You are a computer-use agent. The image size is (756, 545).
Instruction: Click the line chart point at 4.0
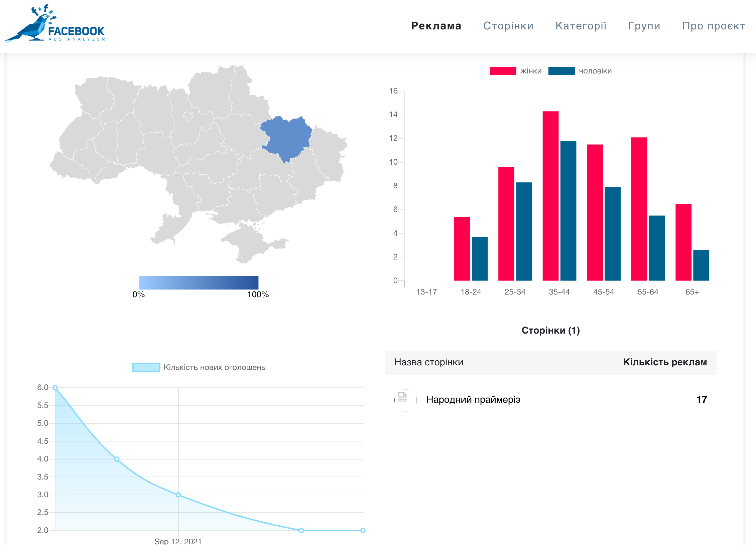coord(117,459)
